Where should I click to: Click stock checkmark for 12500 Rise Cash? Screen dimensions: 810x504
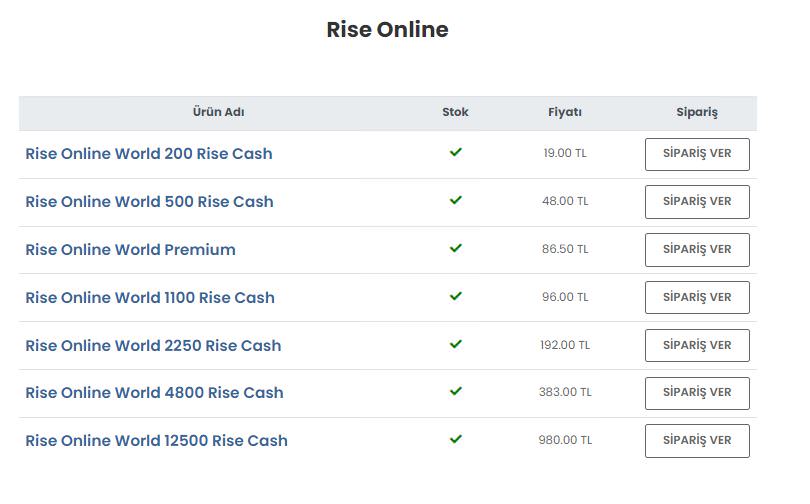pos(455,439)
